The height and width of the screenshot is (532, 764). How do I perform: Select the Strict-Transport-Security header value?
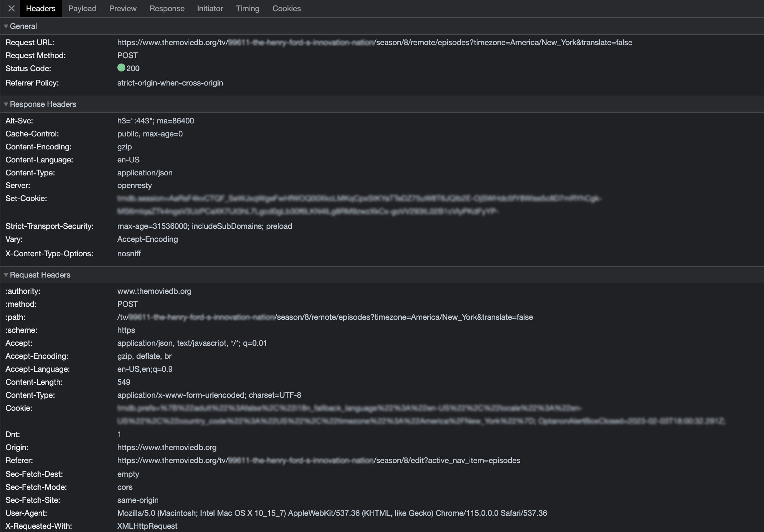205,226
